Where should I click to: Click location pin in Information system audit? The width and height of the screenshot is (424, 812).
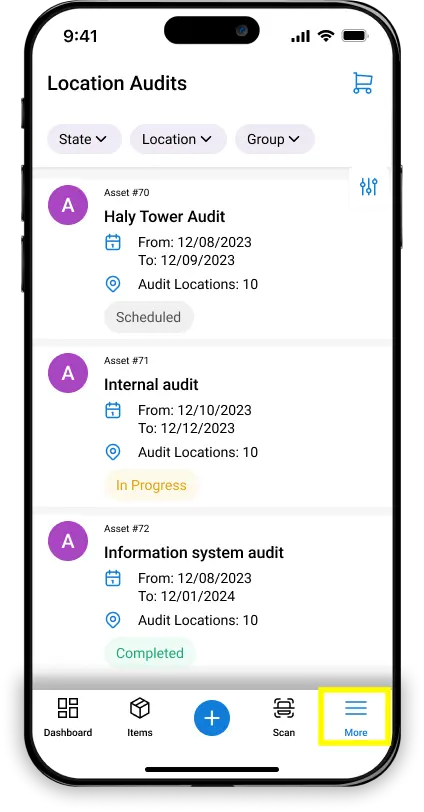113,620
